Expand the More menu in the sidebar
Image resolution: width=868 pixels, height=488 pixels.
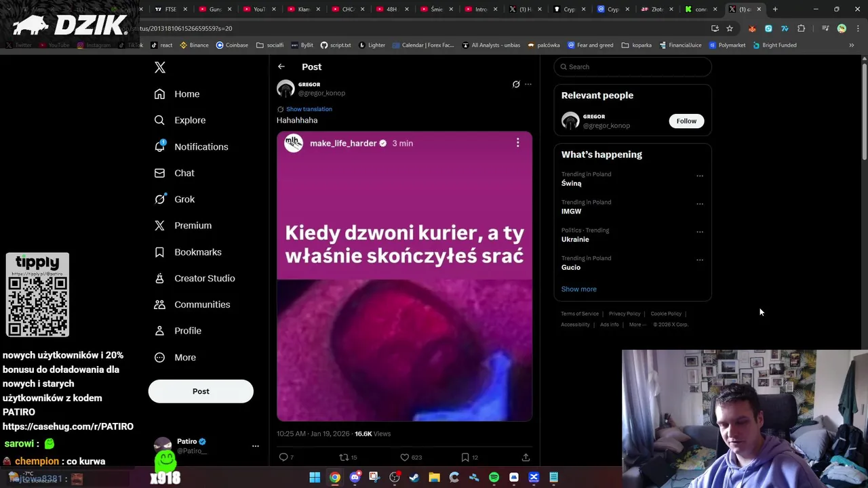[x=175, y=357]
